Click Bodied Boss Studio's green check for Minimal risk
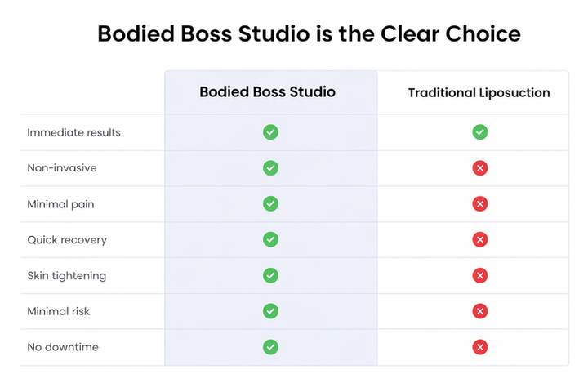The width and height of the screenshot is (588, 392). click(270, 311)
